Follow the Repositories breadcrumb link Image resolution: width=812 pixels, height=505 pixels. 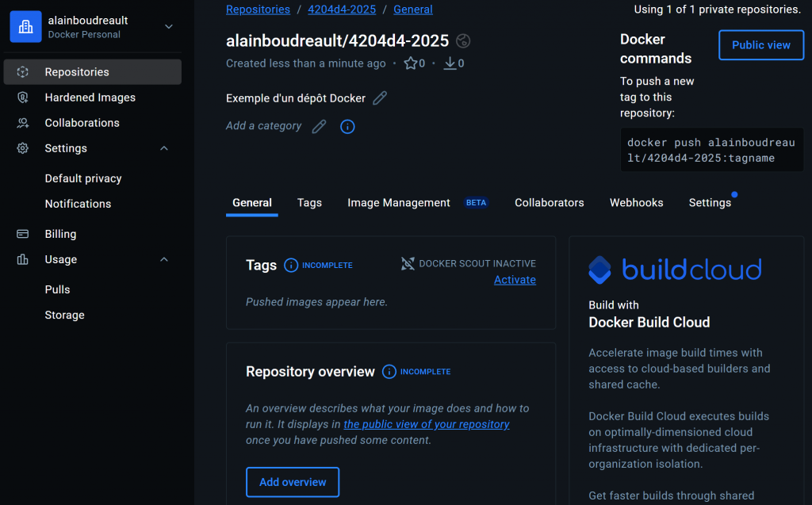(x=258, y=10)
